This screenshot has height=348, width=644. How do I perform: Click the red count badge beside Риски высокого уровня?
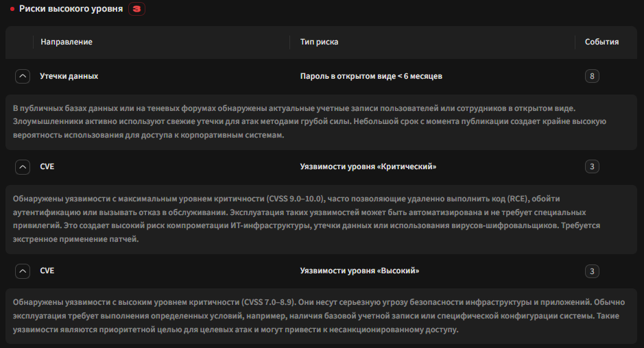(x=136, y=9)
